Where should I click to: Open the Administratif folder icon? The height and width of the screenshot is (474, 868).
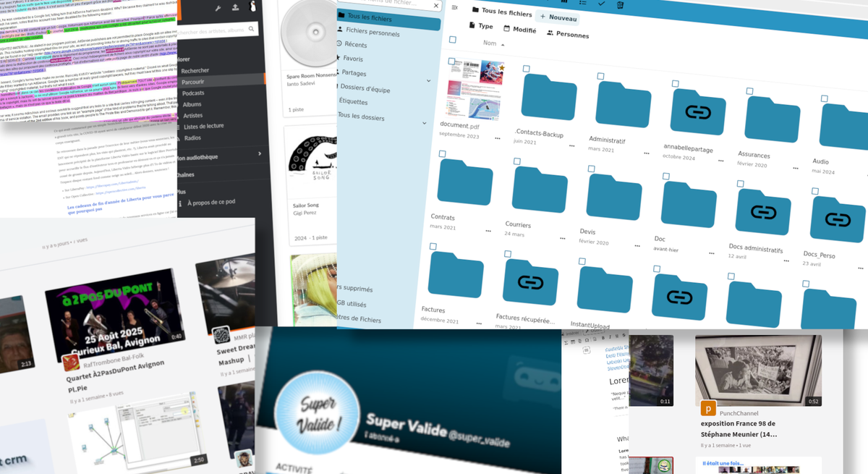(623, 104)
